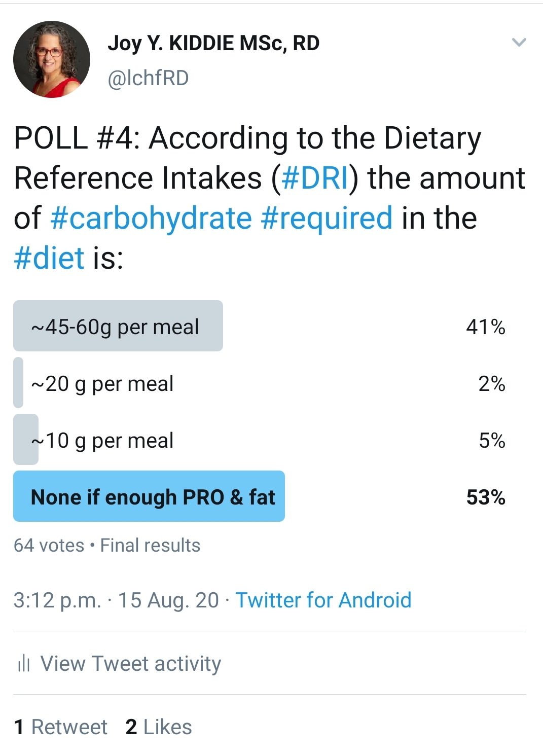
Task: Follow the #diet hashtag
Action: tap(49, 258)
